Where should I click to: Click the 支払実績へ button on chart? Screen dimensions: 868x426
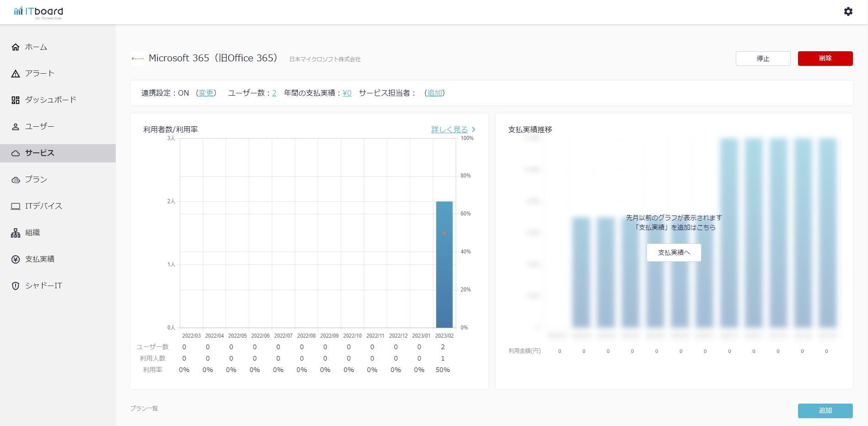[x=674, y=253]
